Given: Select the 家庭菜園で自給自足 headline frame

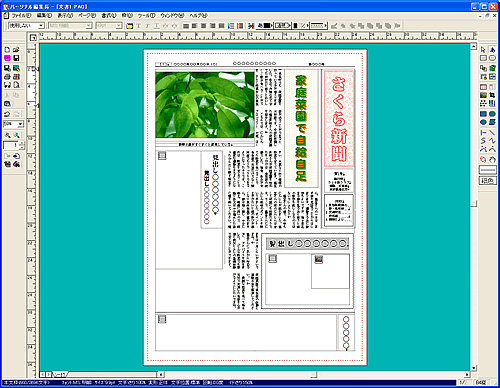Looking at the screenshot, I should (x=301, y=128).
